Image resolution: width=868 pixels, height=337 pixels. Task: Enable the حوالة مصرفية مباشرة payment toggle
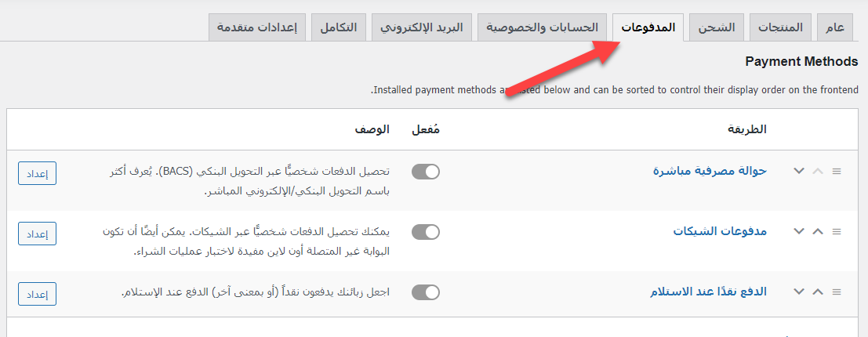(426, 171)
